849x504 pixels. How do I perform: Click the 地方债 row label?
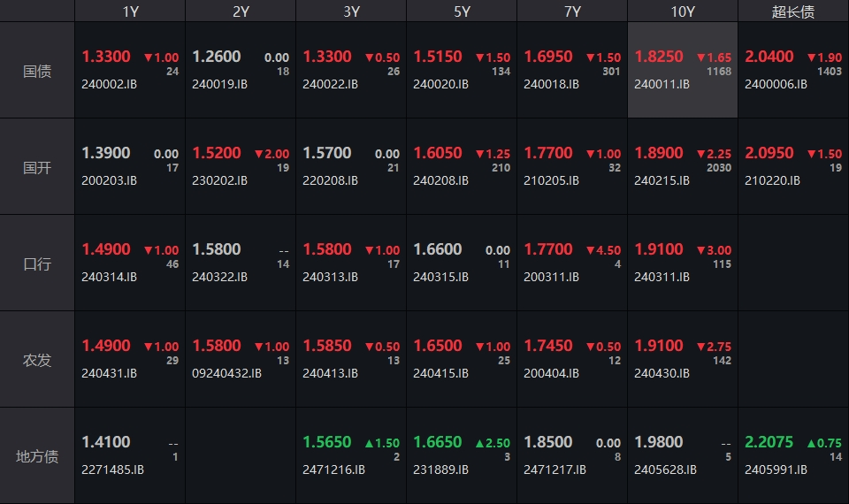tap(37, 456)
